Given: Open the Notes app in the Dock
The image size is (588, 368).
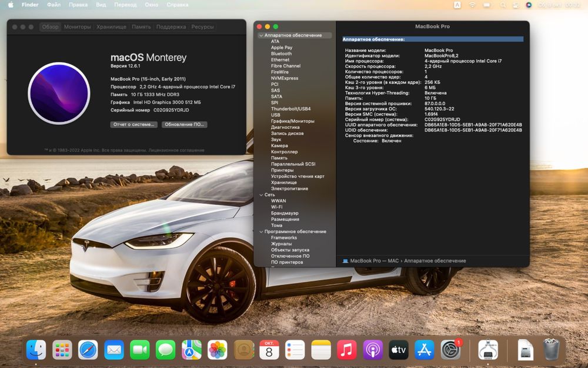Looking at the screenshot, I should pyautogui.click(x=321, y=350).
